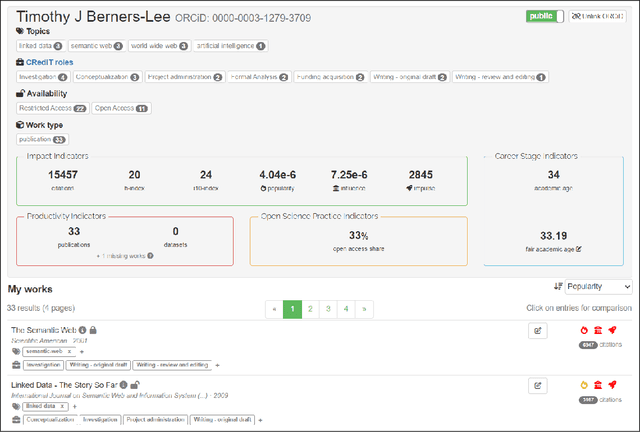Click the orange flame icon for Linked Data entry
This screenshot has width=640, height=432.
click(x=584, y=385)
